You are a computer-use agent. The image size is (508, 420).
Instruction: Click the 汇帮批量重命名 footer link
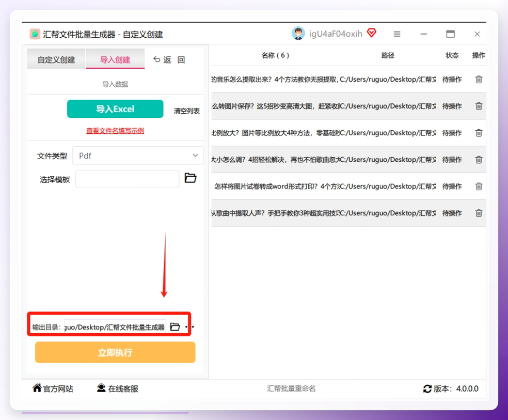[x=291, y=388]
